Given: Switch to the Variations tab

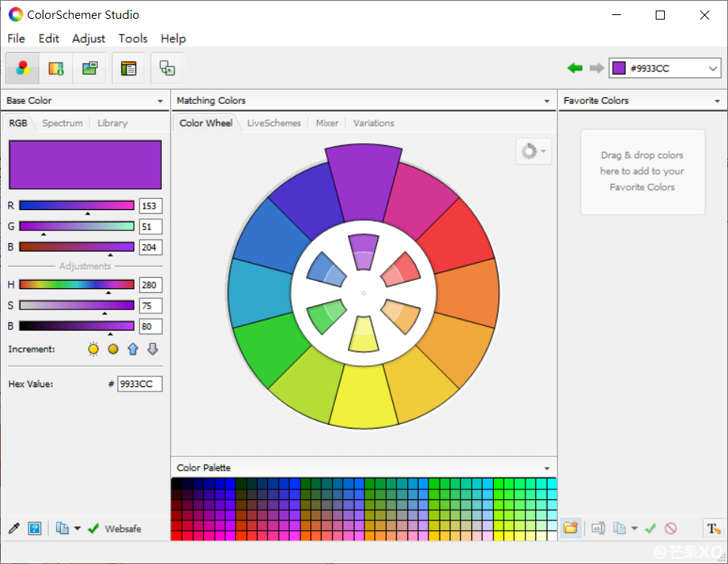Looking at the screenshot, I should pos(373,123).
